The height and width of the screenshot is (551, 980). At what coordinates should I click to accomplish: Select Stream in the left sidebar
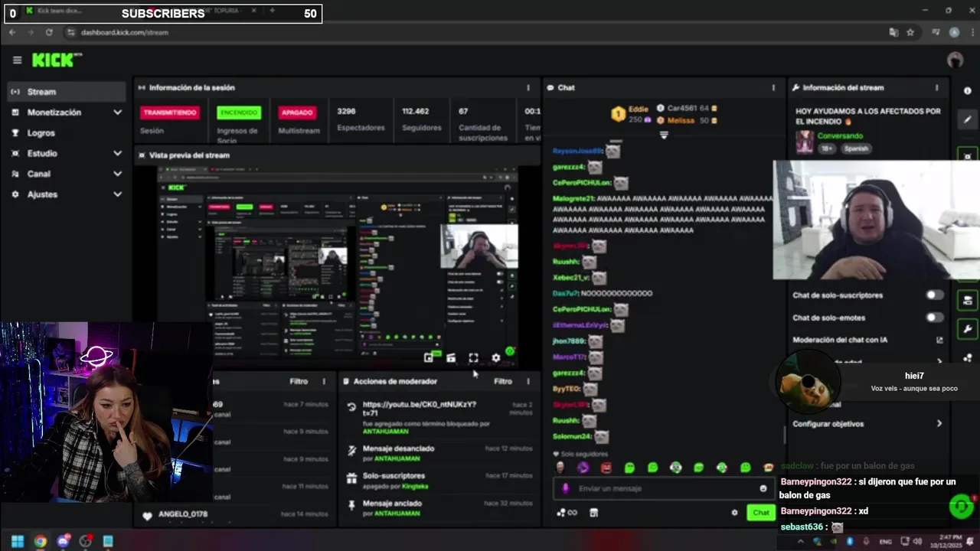pyautogui.click(x=66, y=92)
